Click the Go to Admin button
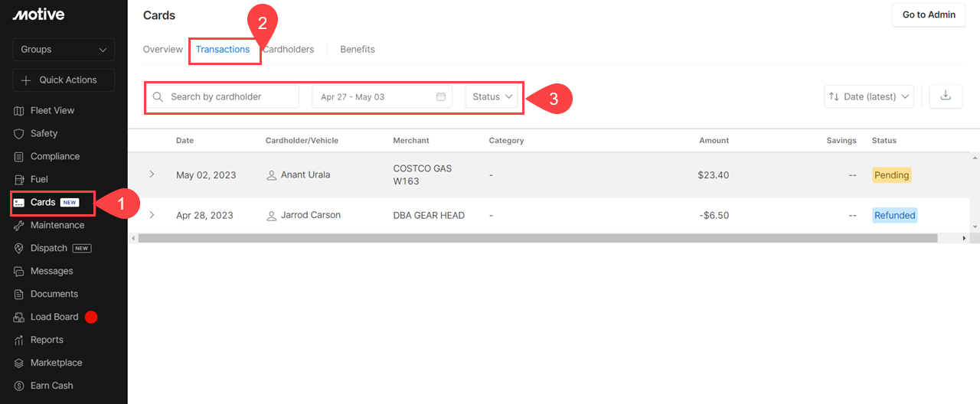This screenshot has width=980, height=404. coord(928,15)
